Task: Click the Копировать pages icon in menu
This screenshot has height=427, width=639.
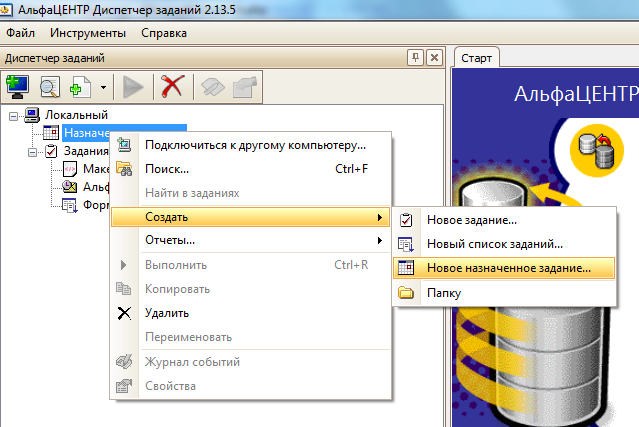Action: [123, 288]
